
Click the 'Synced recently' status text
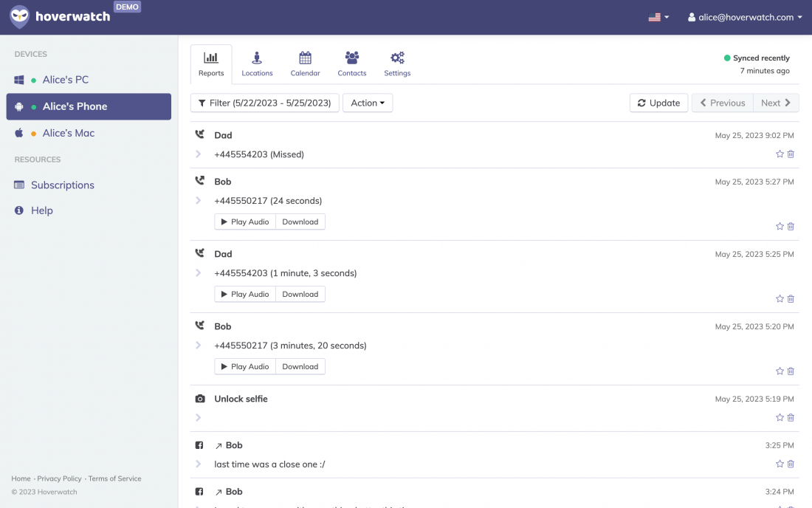[761, 58]
